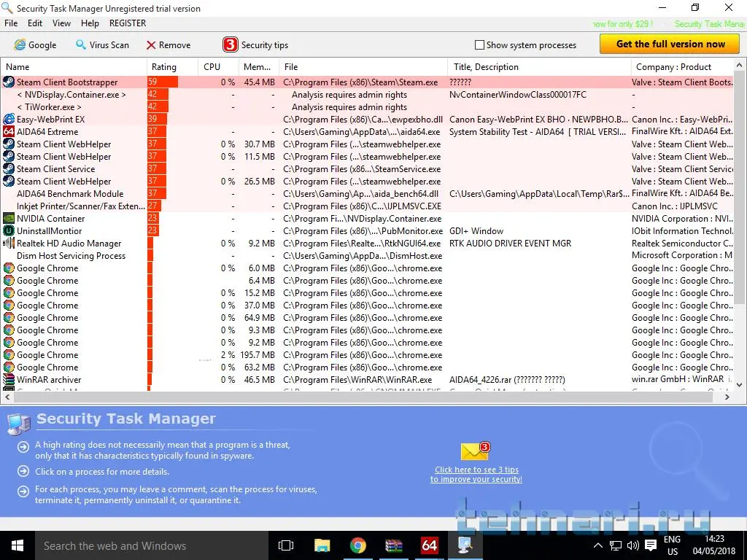Open the Help menu
747x560 pixels.
90,23
